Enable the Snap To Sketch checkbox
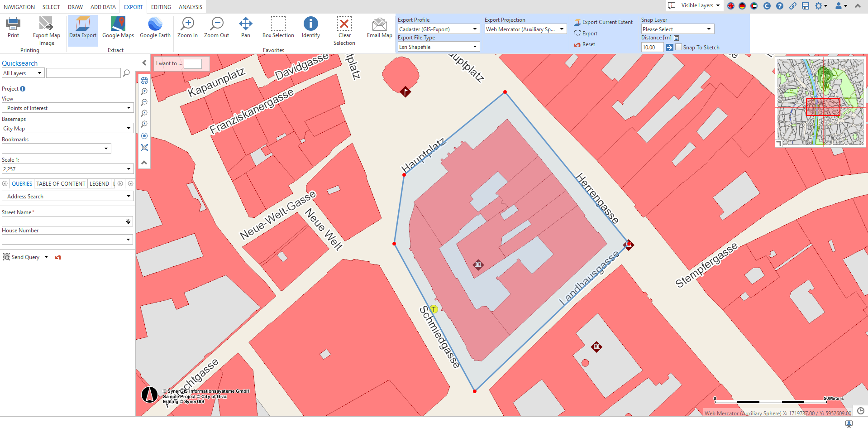The height and width of the screenshot is (428, 868). (679, 47)
